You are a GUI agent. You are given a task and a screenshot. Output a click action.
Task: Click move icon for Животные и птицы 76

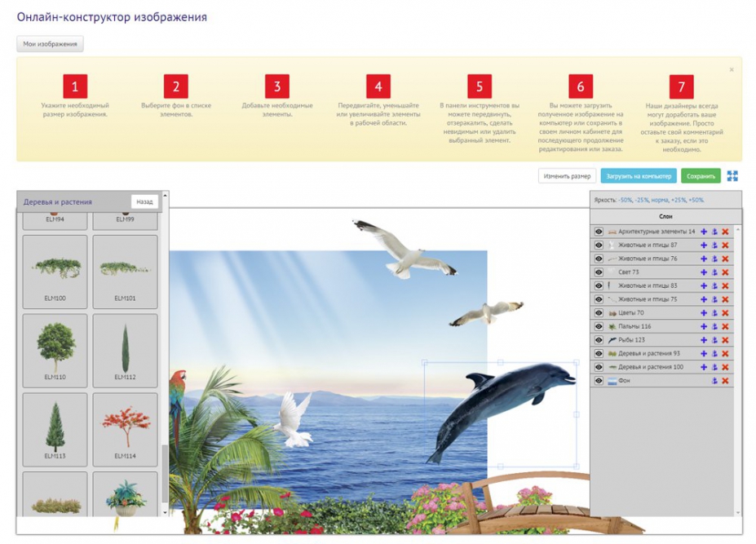pos(704,259)
